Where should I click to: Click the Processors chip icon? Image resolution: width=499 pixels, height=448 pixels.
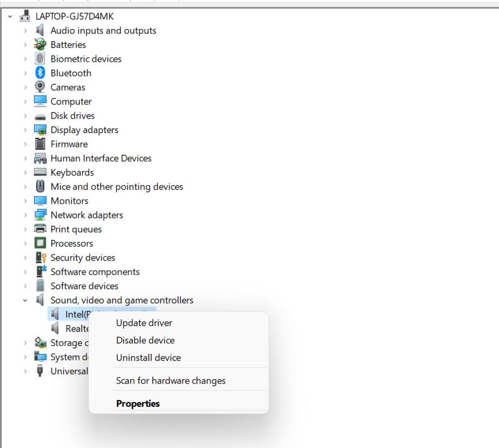(40, 244)
